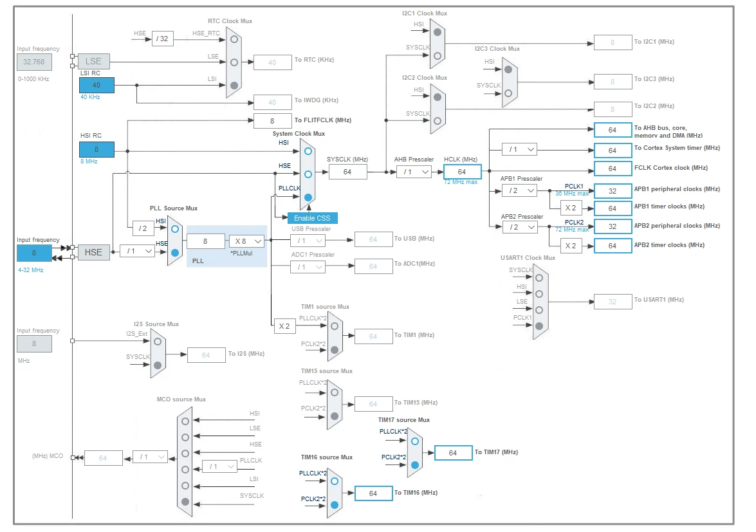Open the APB1 Prescaler dropdown
The image size is (756, 532).
click(519, 191)
